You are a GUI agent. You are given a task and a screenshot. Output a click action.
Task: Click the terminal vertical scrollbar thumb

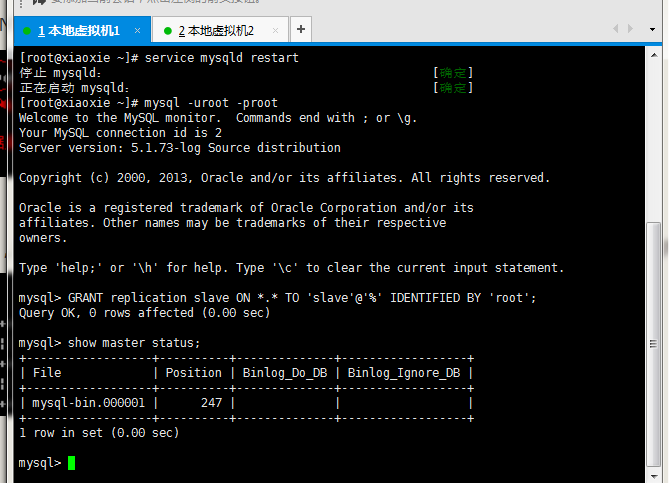pos(653,344)
